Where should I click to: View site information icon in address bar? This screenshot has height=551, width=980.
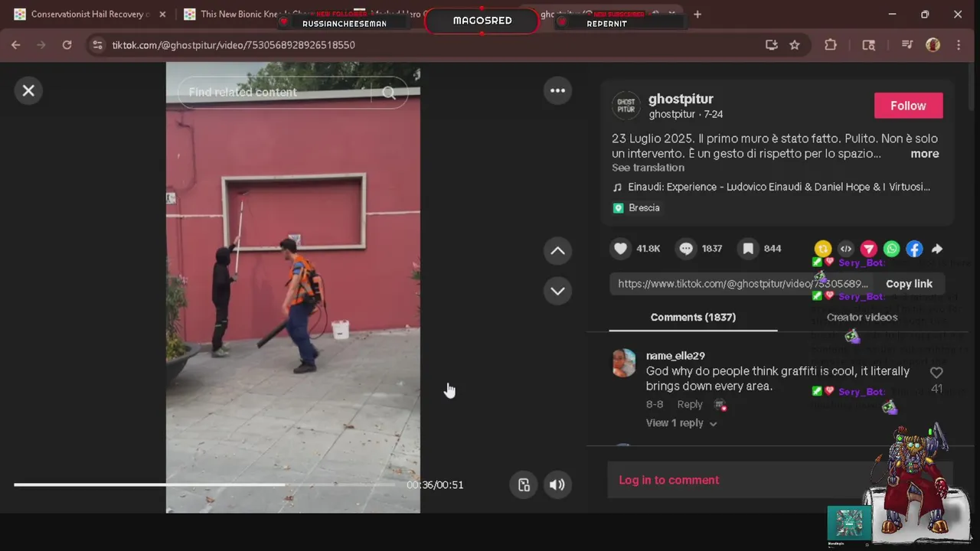[97, 45]
